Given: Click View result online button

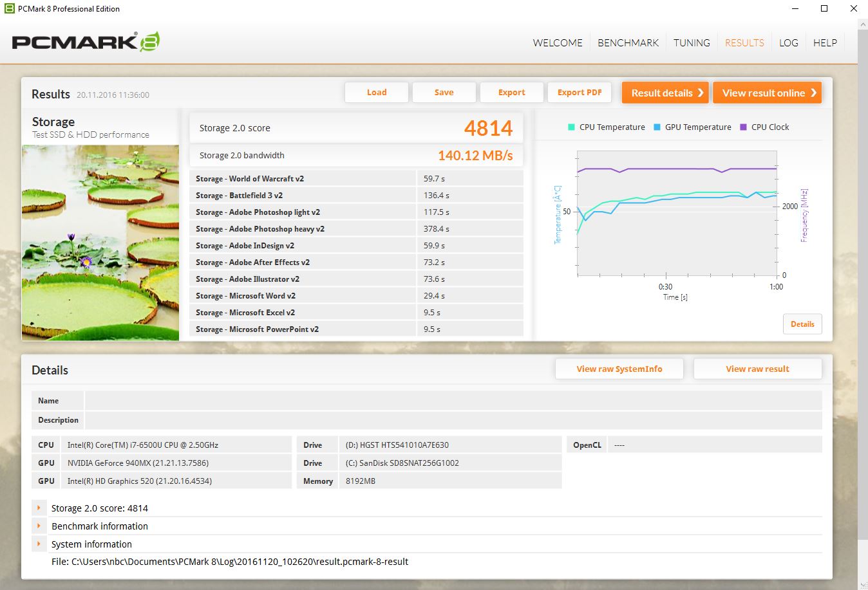Looking at the screenshot, I should (768, 93).
